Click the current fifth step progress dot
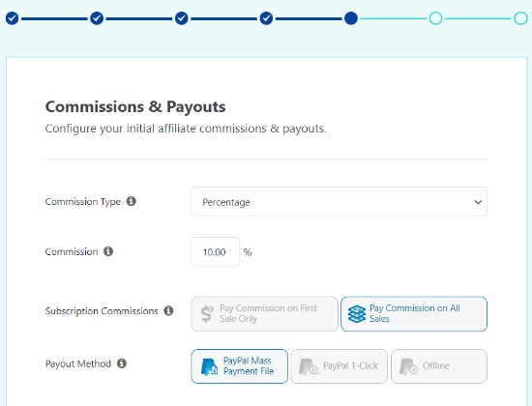The height and width of the screenshot is (406, 532). click(x=351, y=18)
